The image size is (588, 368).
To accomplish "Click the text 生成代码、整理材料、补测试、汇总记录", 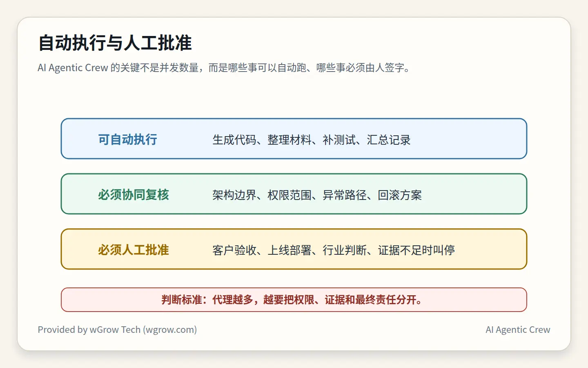I will pos(311,140).
